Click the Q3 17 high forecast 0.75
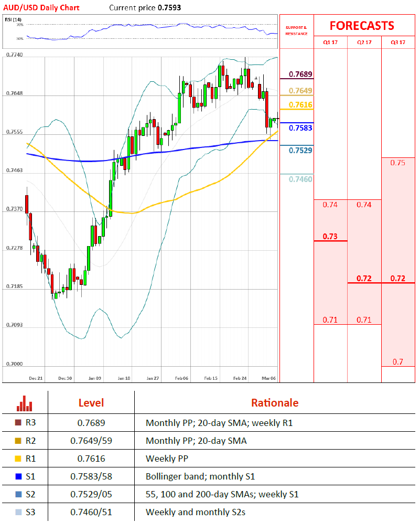 tap(397, 163)
